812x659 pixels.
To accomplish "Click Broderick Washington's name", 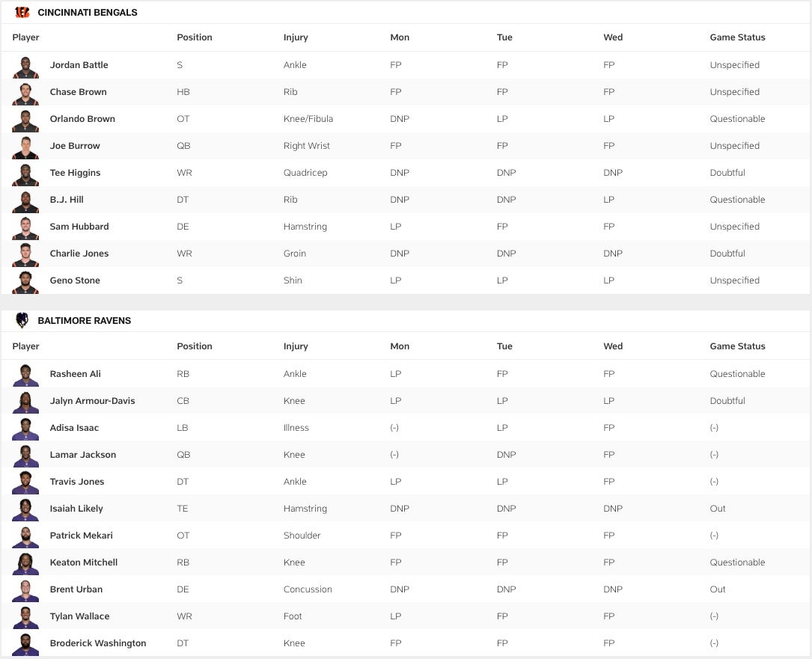I will (98, 643).
